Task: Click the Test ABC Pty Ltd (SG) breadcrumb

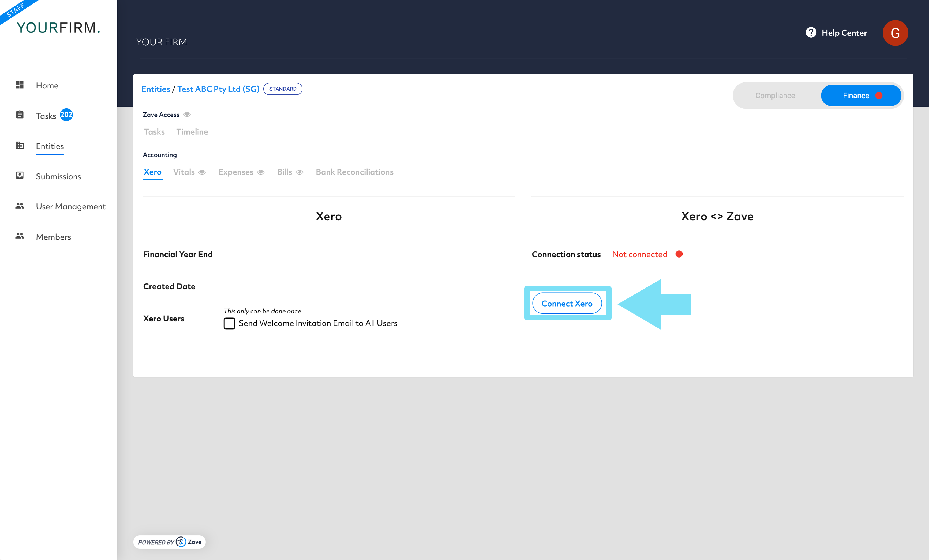Action: click(218, 89)
